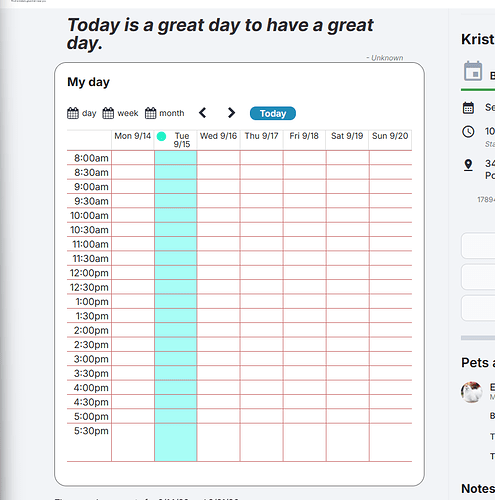The image size is (495, 500).
Task: Click the day view calendar icon
Action: 73,113
